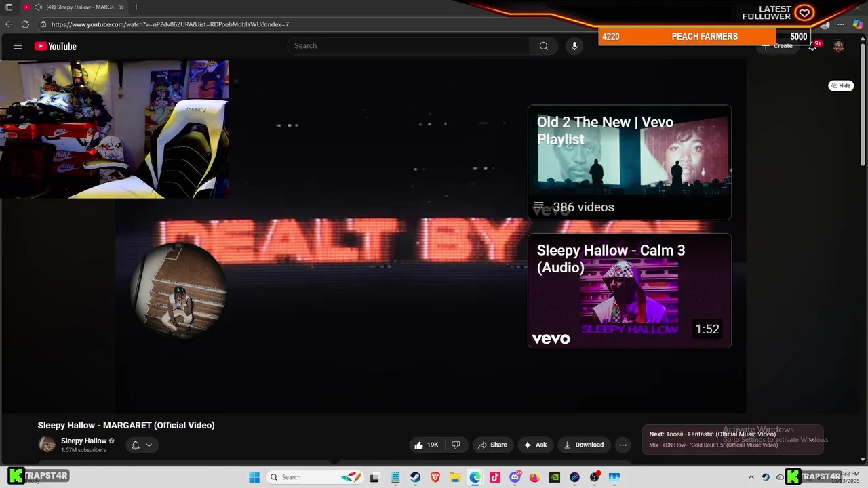The width and height of the screenshot is (868, 488).
Task: Launch Steam from the taskbar
Action: coord(415,477)
